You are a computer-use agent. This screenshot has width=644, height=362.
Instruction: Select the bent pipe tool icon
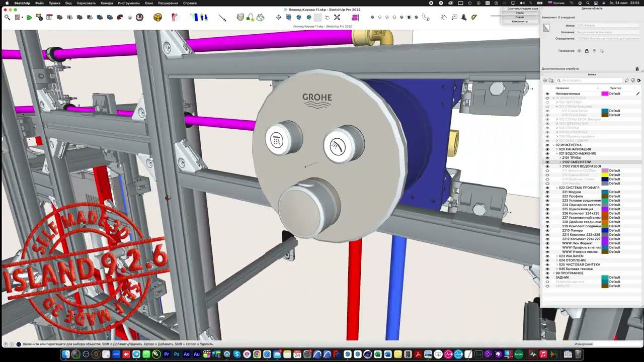click(426, 18)
